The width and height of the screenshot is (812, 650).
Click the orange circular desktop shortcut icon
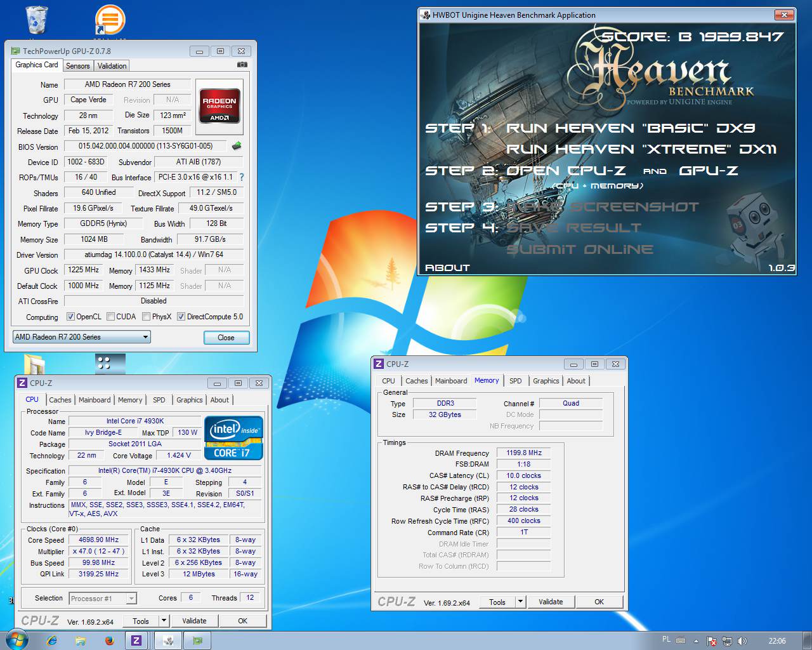(109, 19)
